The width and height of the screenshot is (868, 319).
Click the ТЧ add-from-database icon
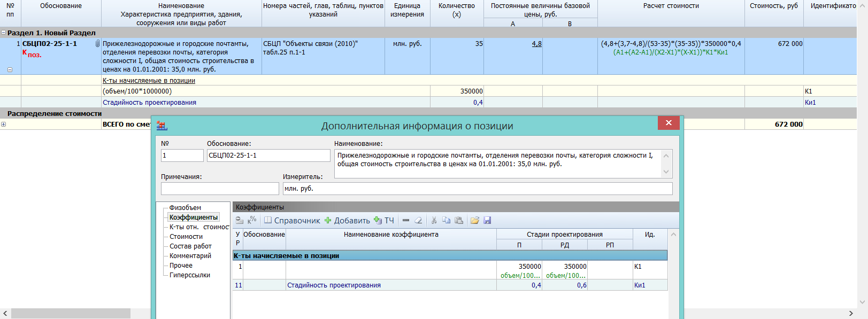coord(383,221)
